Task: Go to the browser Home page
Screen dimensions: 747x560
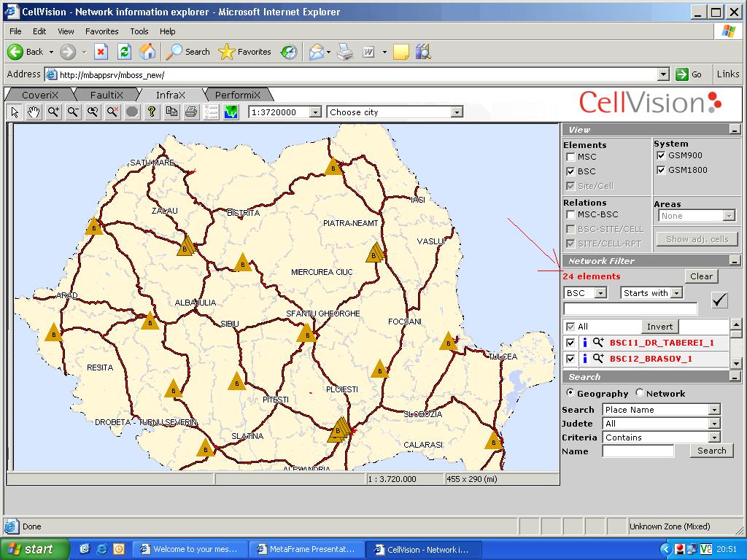Action: tap(147, 52)
